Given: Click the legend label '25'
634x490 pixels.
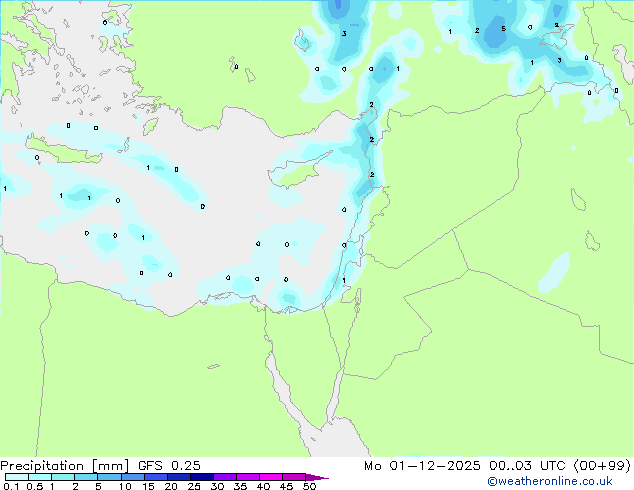Looking at the screenshot, I should click(x=194, y=486).
